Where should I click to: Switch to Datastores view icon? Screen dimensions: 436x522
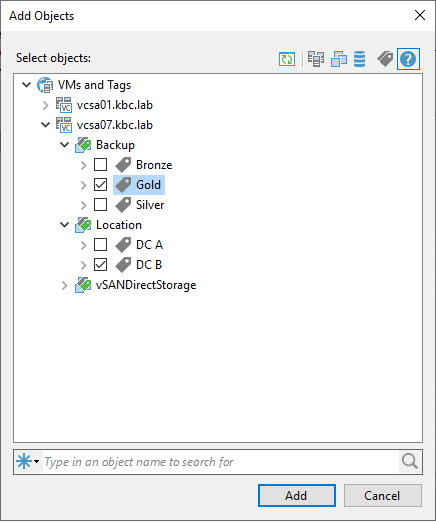click(359, 59)
